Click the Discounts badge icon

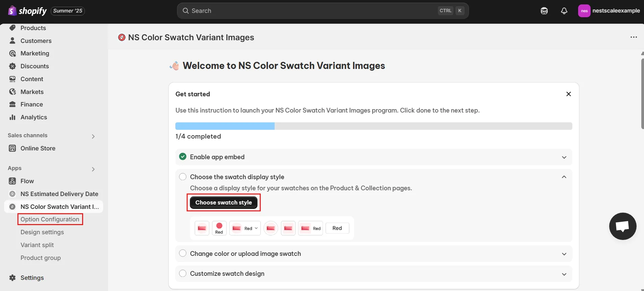(13, 66)
